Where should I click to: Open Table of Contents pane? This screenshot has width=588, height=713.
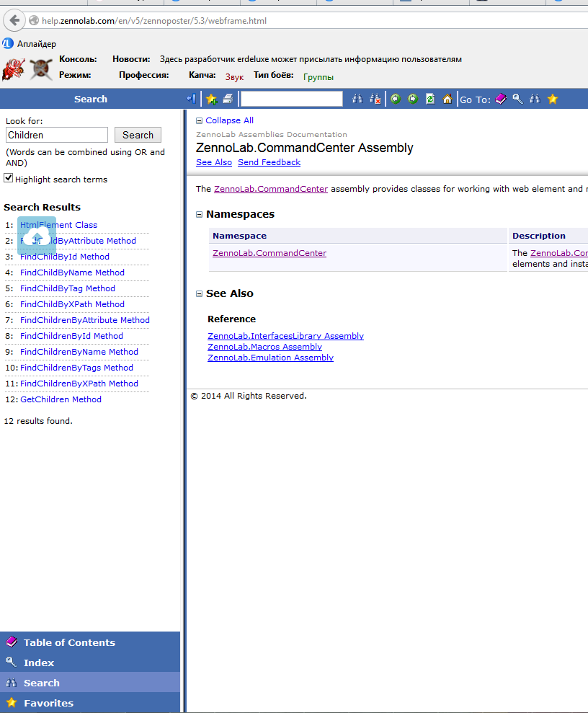coord(90,642)
